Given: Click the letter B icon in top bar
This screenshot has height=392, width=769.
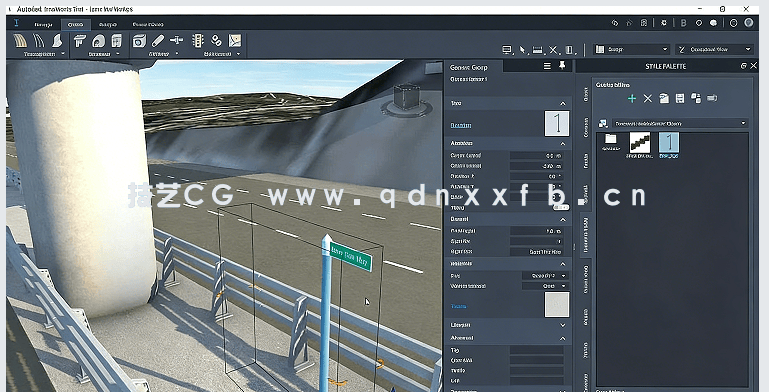Looking at the screenshot, I should tap(683, 23).
